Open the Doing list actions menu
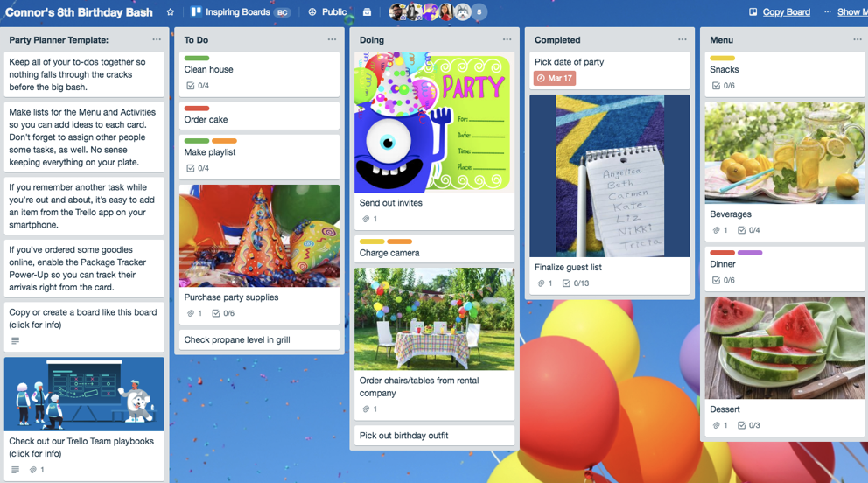The image size is (868, 483). tap(507, 40)
